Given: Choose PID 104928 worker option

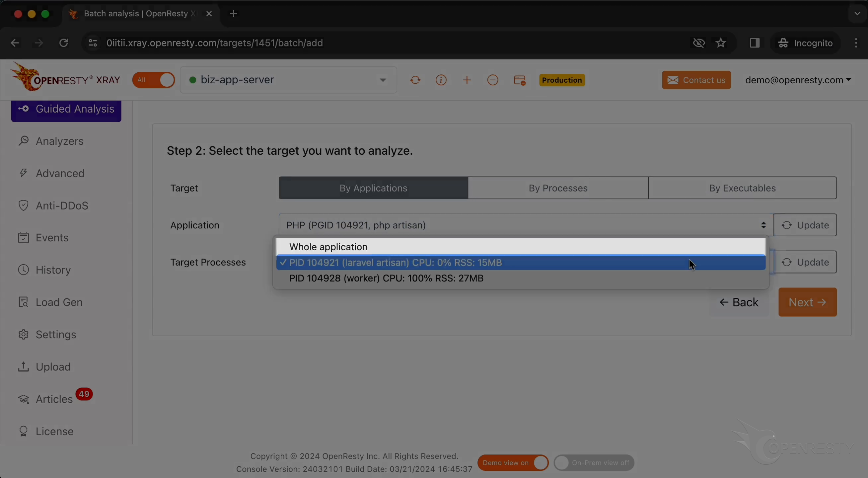Looking at the screenshot, I should pos(521,278).
